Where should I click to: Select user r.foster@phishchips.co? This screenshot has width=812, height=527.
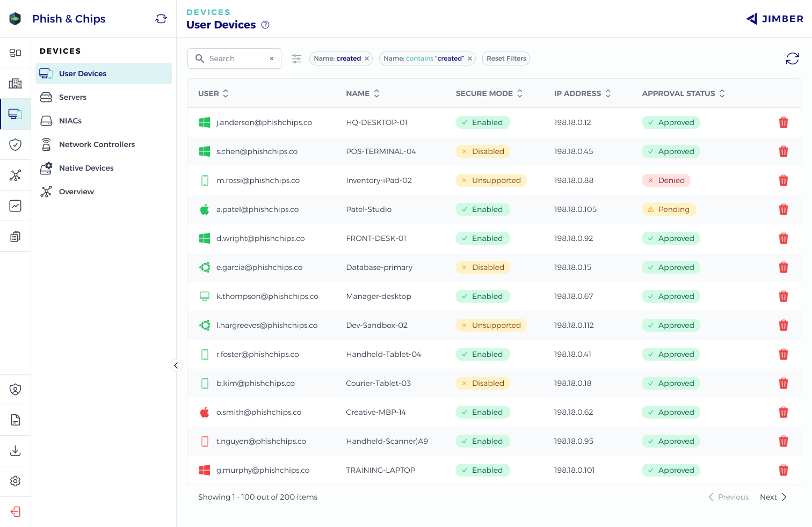pos(258,354)
